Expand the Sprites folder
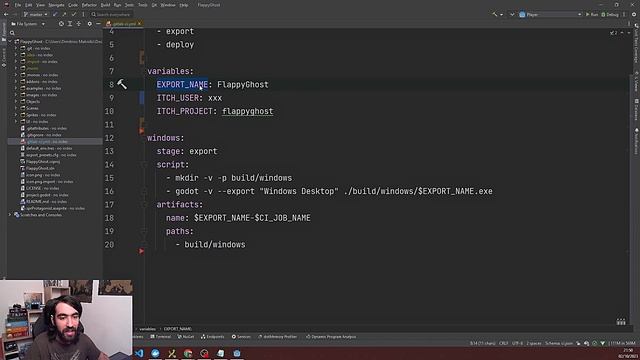The height and width of the screenshot is (360, 640). pos(16,115)
